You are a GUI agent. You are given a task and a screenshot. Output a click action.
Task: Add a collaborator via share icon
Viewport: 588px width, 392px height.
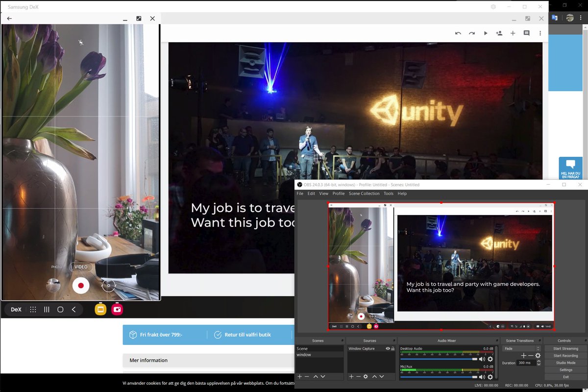(499, 33)
